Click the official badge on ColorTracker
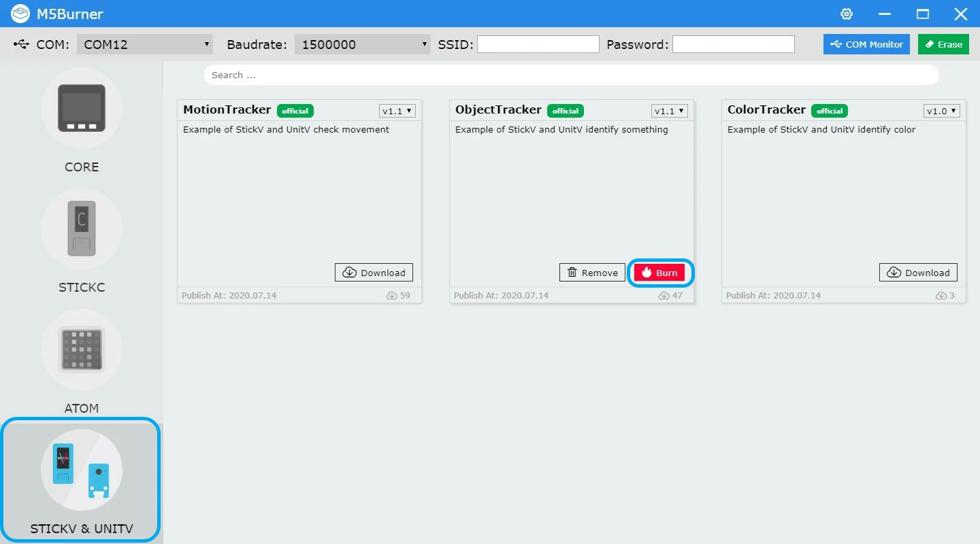 (830, 111)
